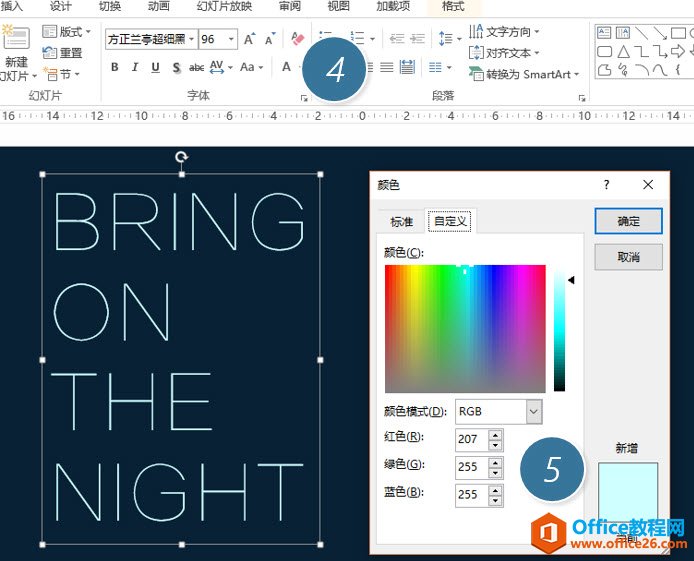Switch to the 标准 tab

[401, 221]
